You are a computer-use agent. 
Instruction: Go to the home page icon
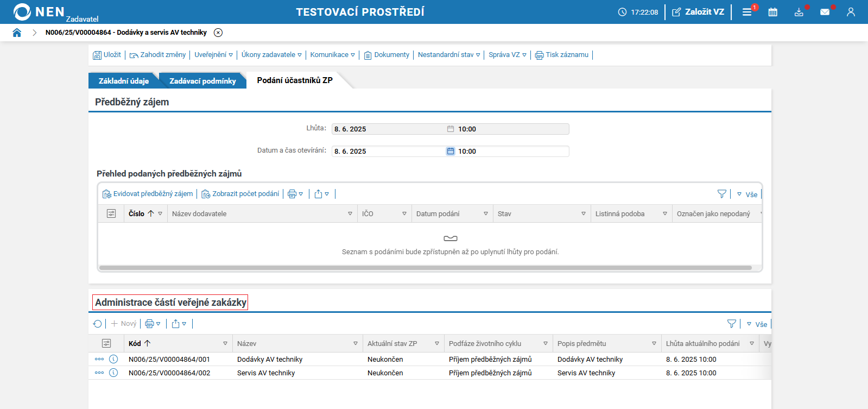click(17, 33)
